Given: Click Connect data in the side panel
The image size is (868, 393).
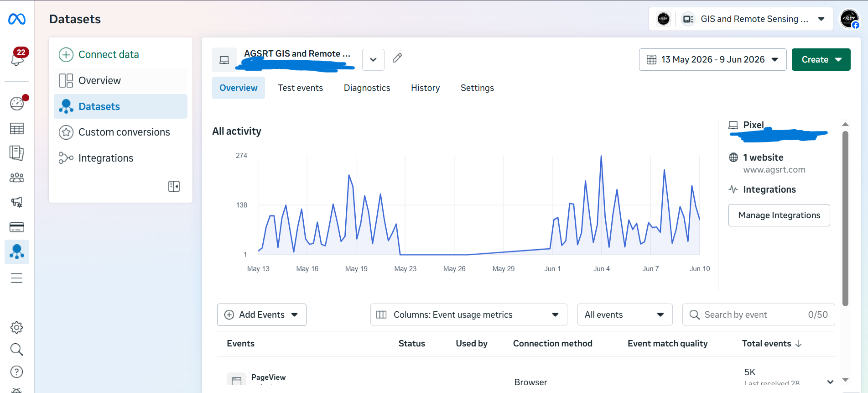Looking at the screenshot, I should point(120,54).
